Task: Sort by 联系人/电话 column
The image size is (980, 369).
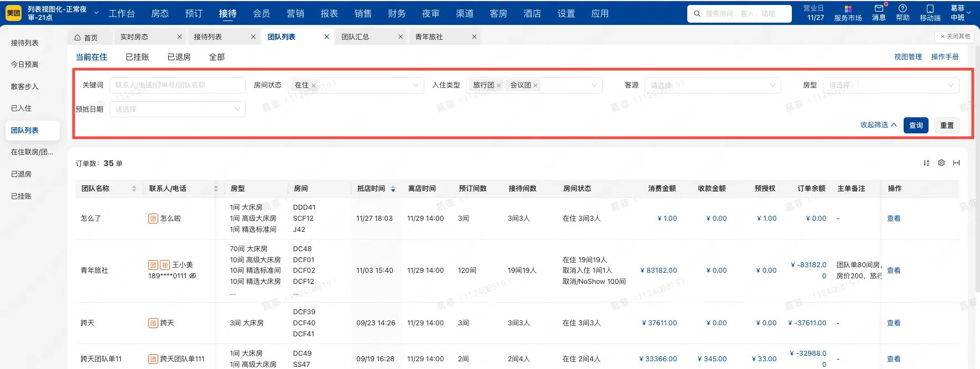Action: click(216, 189)
